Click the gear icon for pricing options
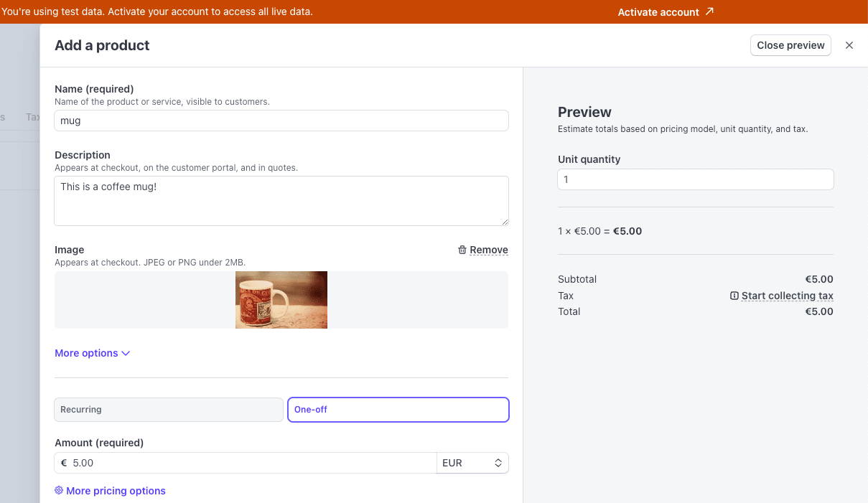Viewport: 868px width, 503px height. (x=59, y=491)
